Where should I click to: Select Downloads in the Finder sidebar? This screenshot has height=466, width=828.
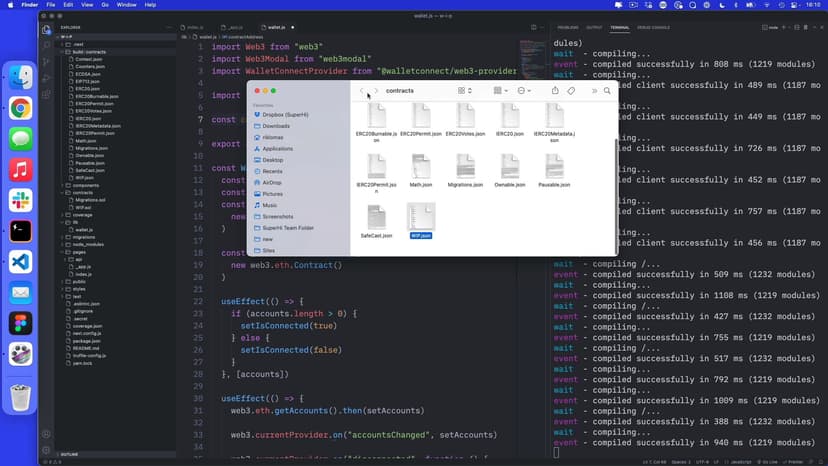276,126
